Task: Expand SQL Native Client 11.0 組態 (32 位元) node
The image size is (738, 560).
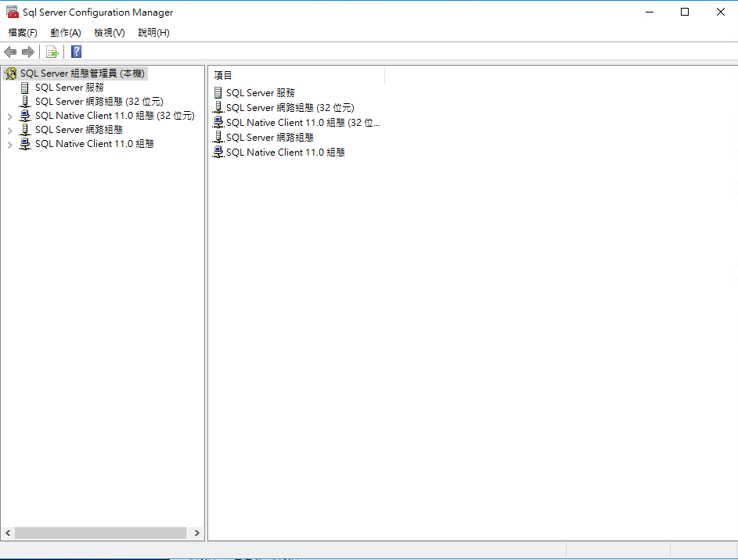Action: pos(10,117)
